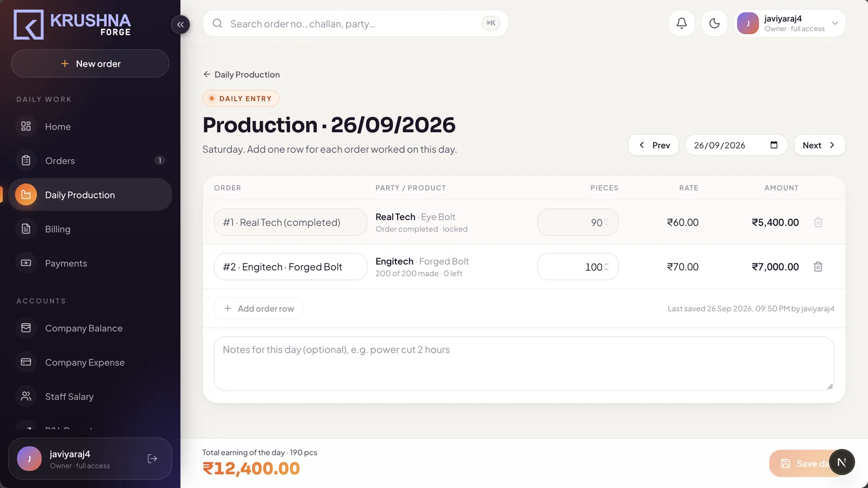The height and width of the screenshot is (488, 868).
Task: Click the locked trash icon for Real Tech row
Action: click(818, 222)
